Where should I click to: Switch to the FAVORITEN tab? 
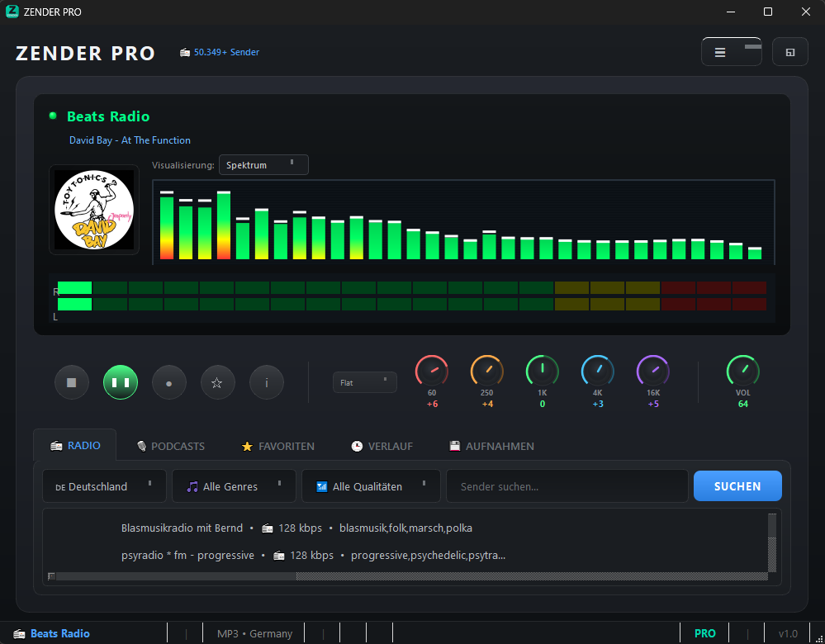pos(277,446)
